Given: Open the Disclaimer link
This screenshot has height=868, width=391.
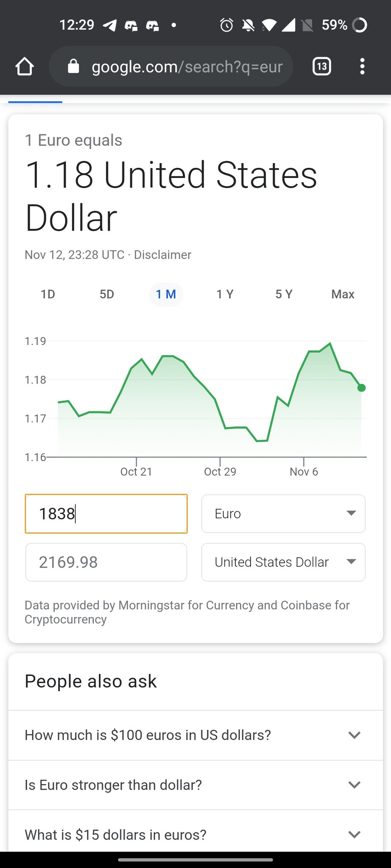Looking at the screenshot, I should [x=162, y=255].
